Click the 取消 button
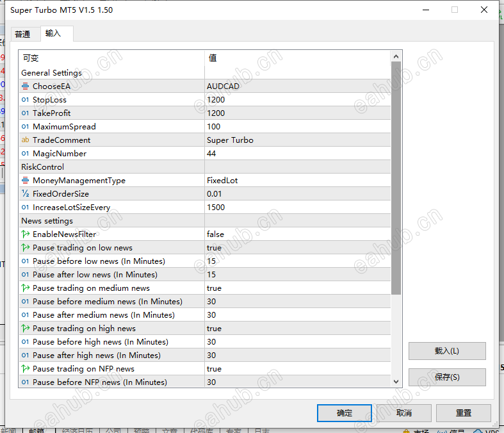 (x=403, y=413)
